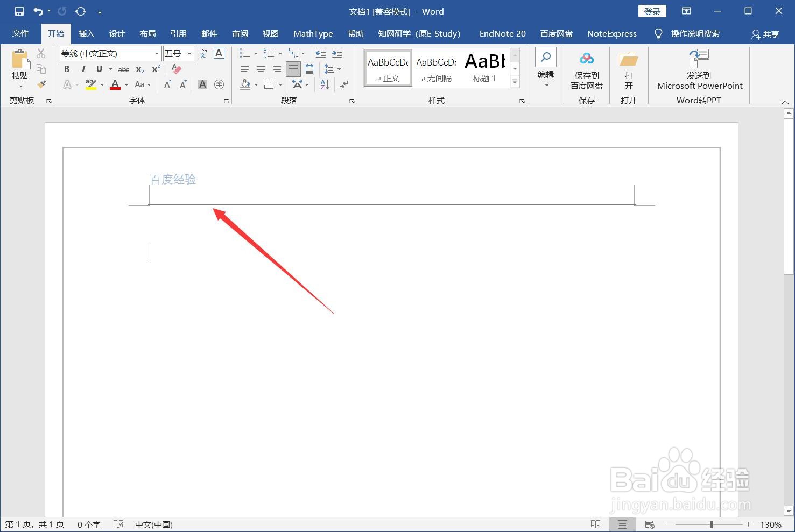Click the phonetic guide (wén) icon
795x532 pixels.
pyautogui.click(x=202, y=53)
